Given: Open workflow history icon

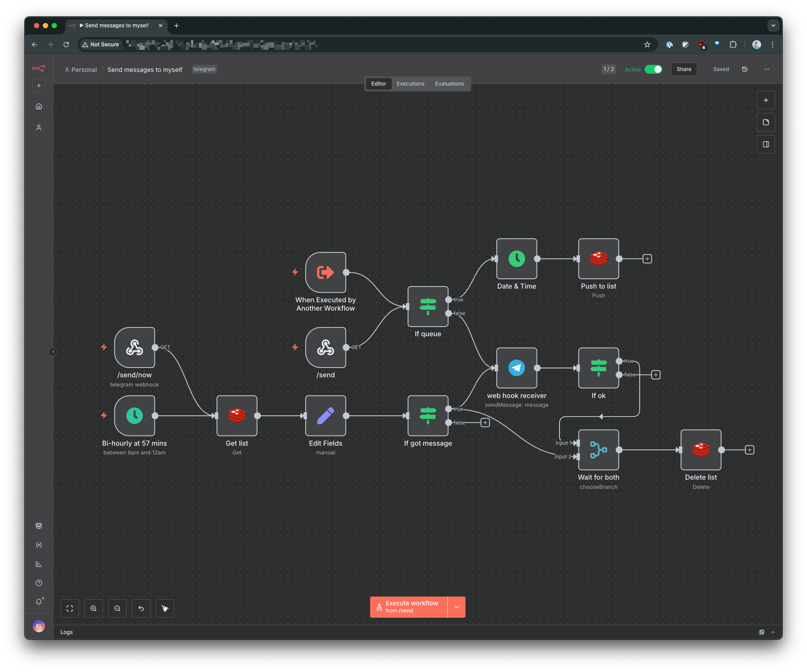Looking at the screenshot, I should point(745,69).
